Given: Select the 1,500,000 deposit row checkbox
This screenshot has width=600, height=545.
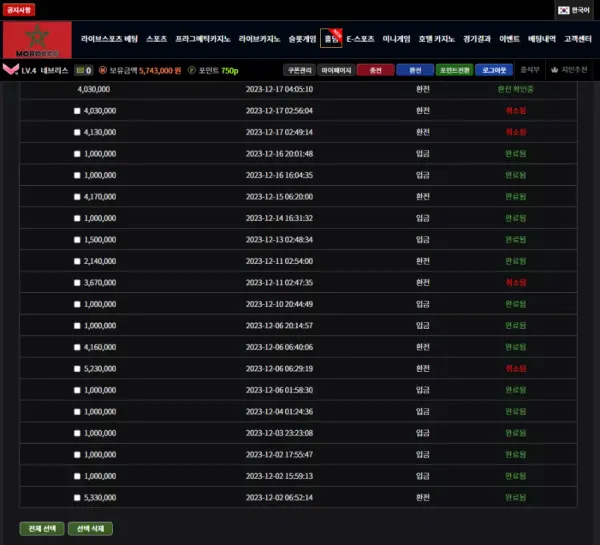Looking at the screenshot, I should [77, 239].
